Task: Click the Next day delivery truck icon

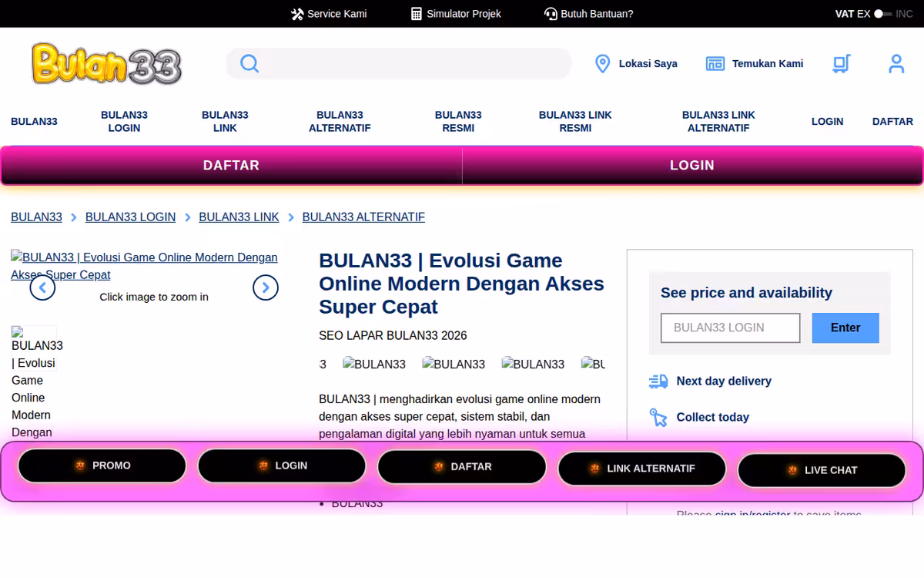Action: pyautogui.click(x=658, y=381)
